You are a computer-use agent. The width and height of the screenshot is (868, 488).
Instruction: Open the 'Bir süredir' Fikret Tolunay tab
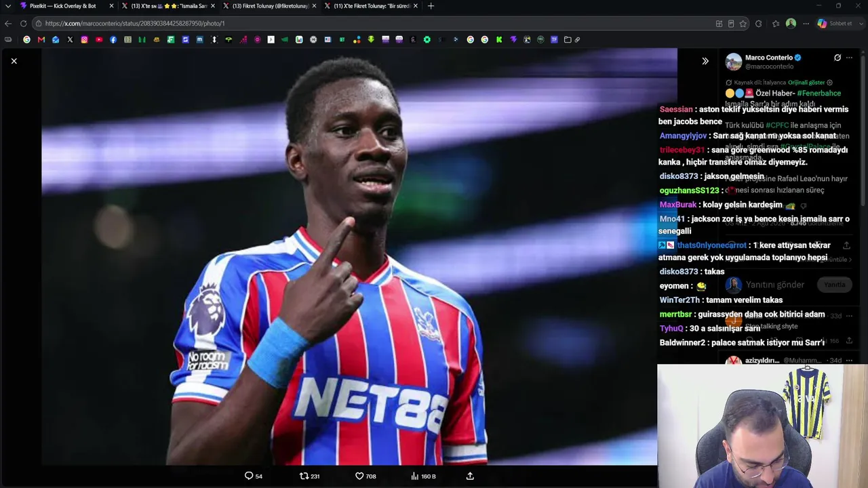[370, 6]
